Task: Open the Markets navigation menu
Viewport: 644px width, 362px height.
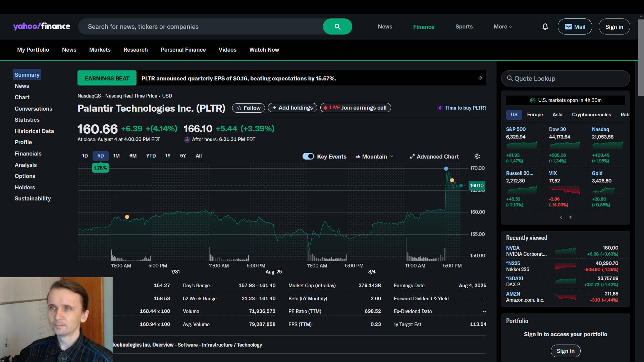Action: pos(100,50)
